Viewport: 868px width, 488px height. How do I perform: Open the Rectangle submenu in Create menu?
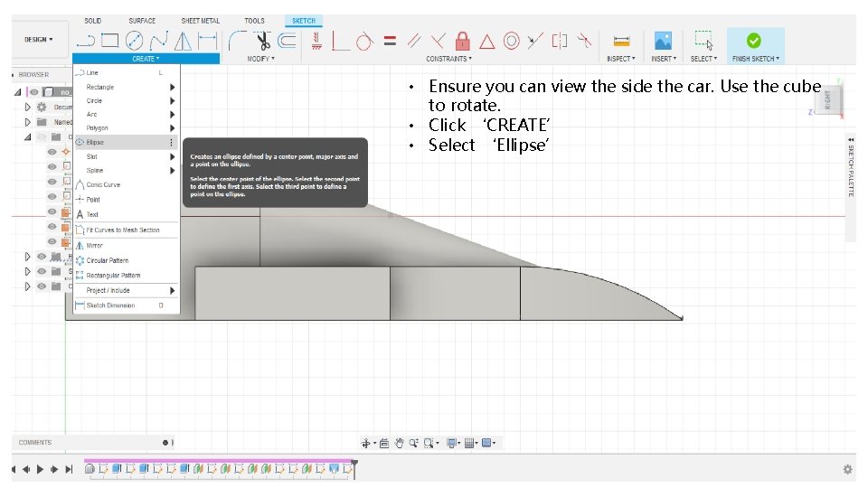coord(127,87)
